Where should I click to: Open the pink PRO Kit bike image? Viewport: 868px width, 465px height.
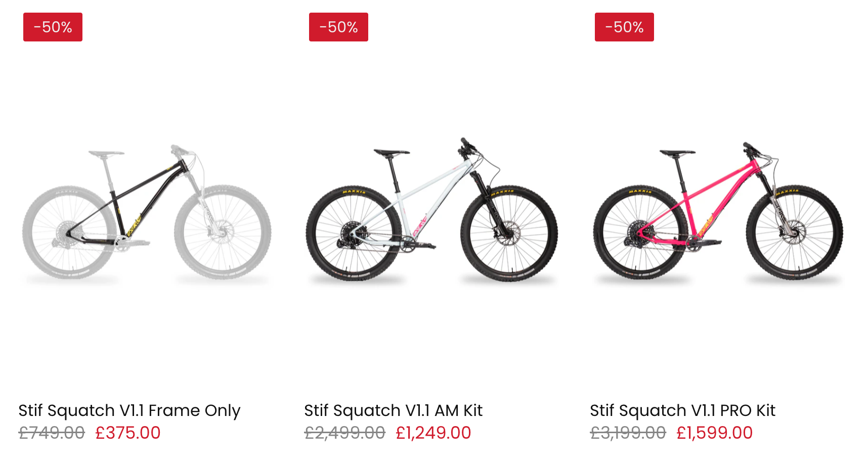[x=718, y=212]
